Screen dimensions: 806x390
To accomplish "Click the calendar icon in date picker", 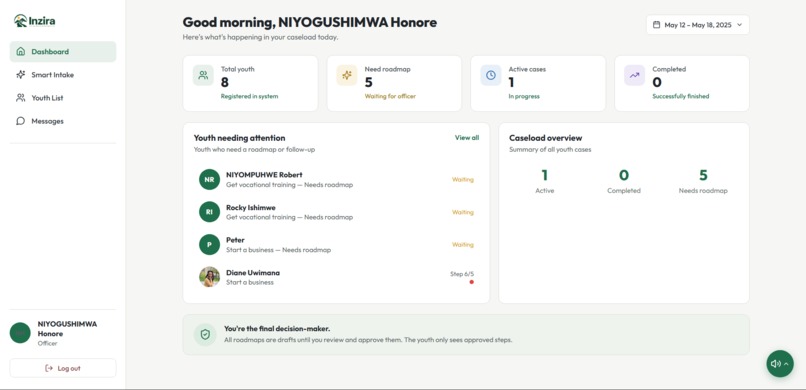I will 656,25.
